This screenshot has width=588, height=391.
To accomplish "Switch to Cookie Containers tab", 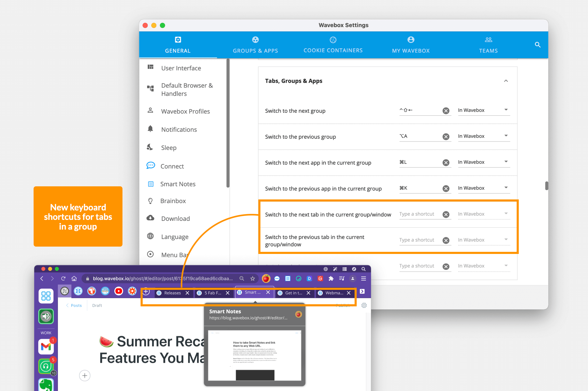I will pyautogui.click(x=333, y=45).
